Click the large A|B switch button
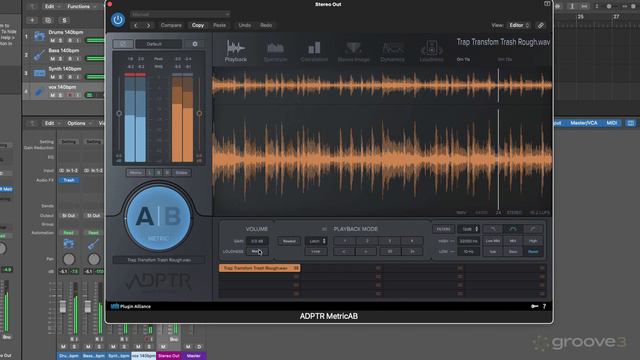The width and height of the screenshot is (640, 360). (x=158, y=218)
